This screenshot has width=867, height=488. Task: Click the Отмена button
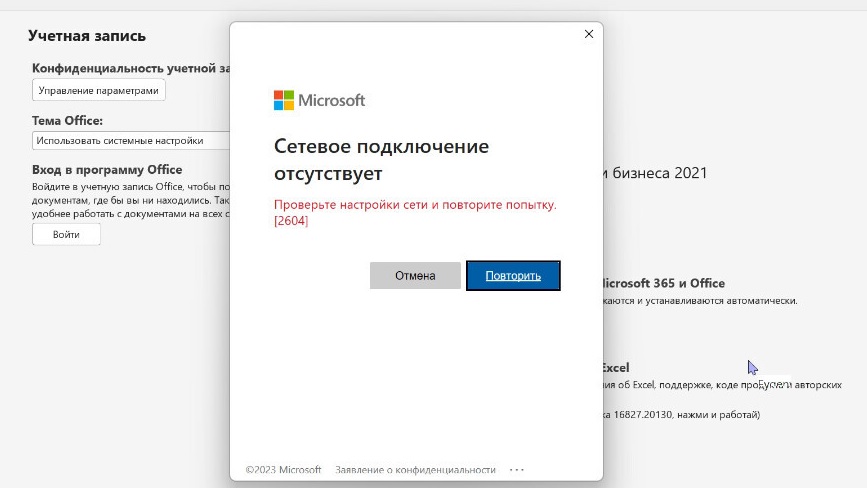tap(415, 275)
